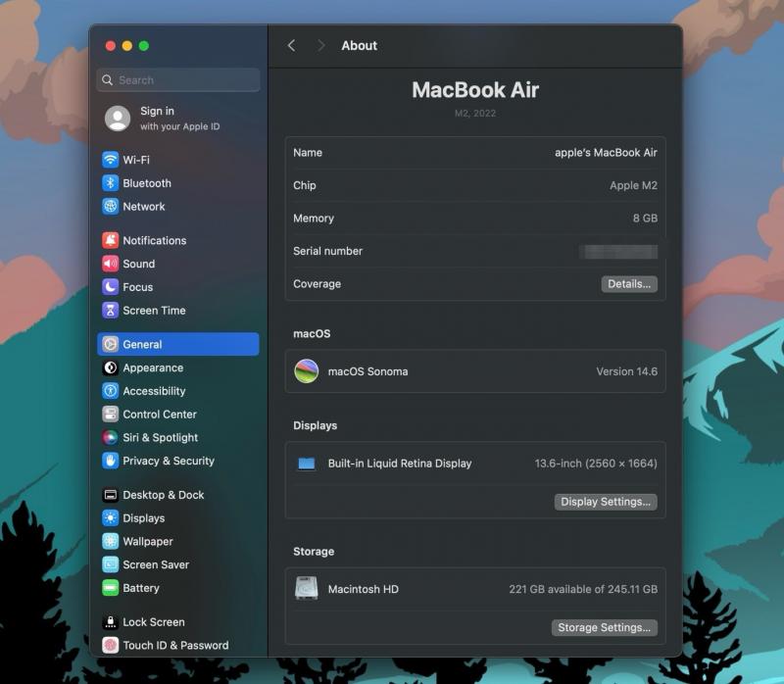Click the Chip row label
Screen dimensions: 784x684
[305, 185]
